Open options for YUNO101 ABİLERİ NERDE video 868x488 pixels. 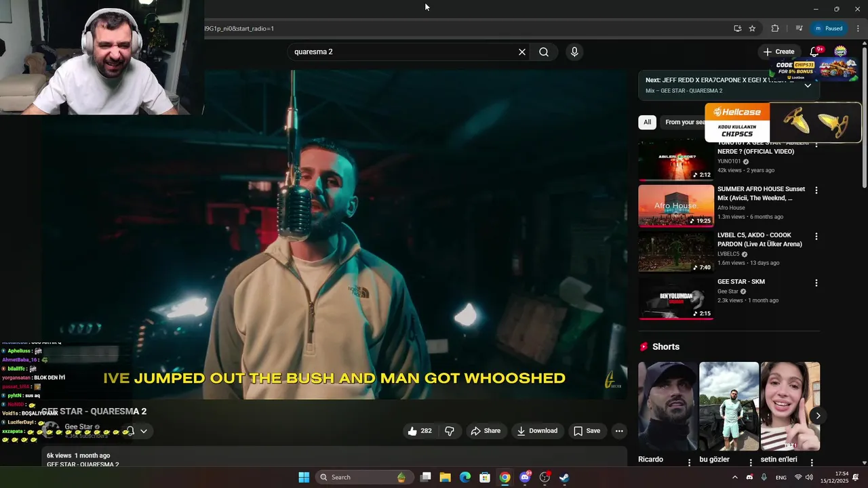click(816, 144)
